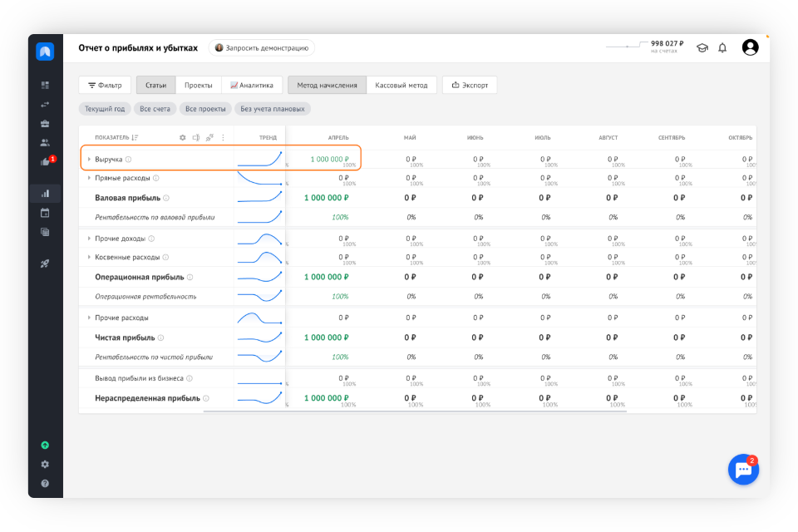Open the transactions arrows icon in sidebar
This screenshot has height=532, width=798.
coord(45,105)
